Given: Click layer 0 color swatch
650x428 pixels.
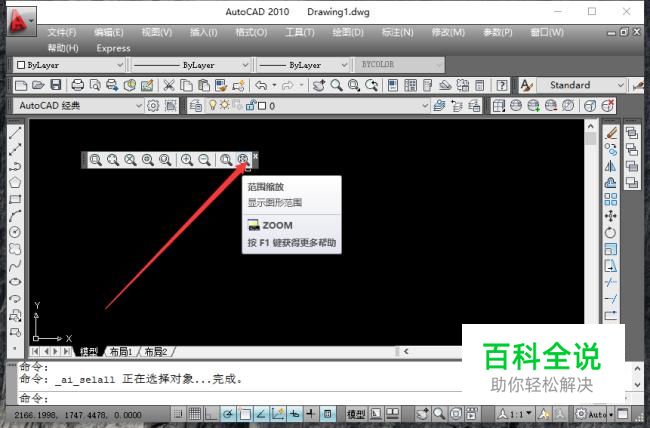Looking at the screenshot, I should (262, 106).
